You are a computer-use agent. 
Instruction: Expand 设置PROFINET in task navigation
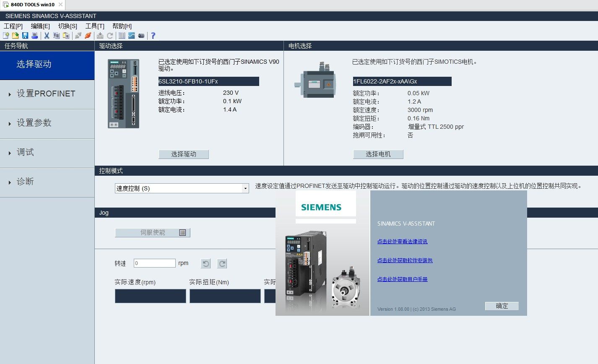tap(47, 94)
